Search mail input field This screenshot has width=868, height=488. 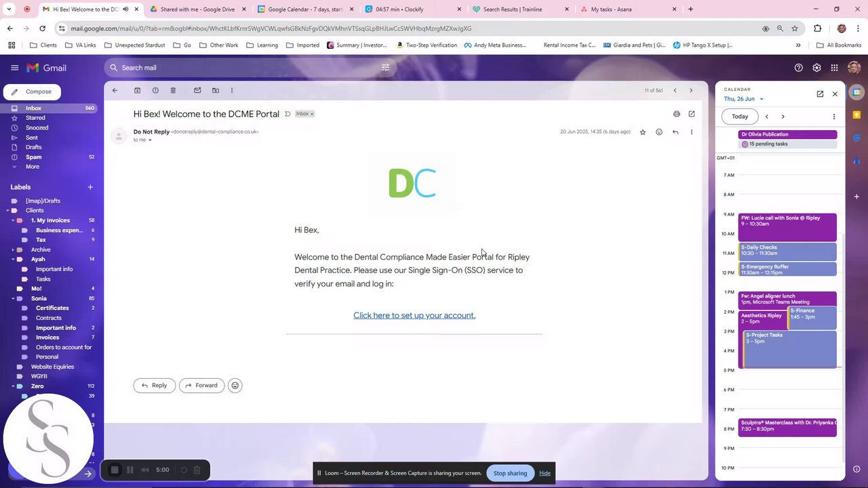click(248, 68)
